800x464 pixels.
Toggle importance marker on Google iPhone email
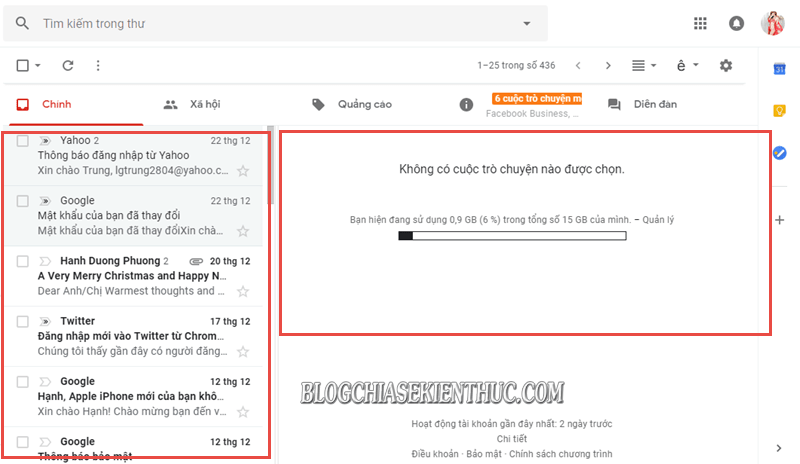(x=45, y=382)
